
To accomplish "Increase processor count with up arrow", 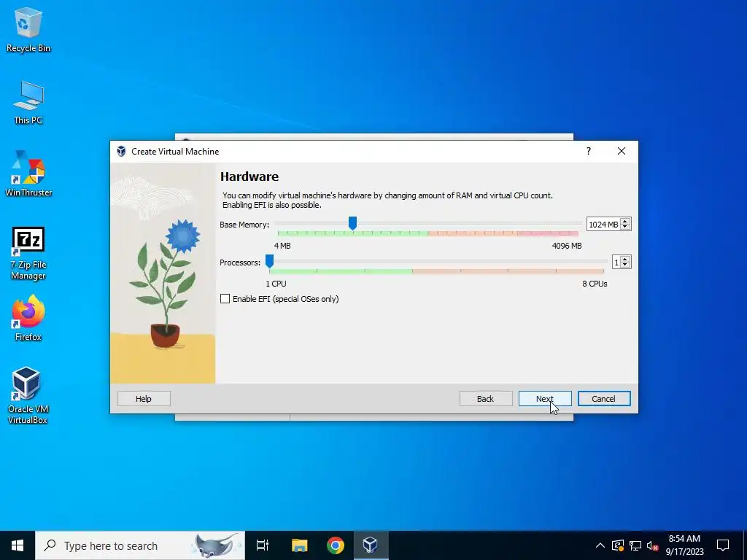I will click(625, 259).
